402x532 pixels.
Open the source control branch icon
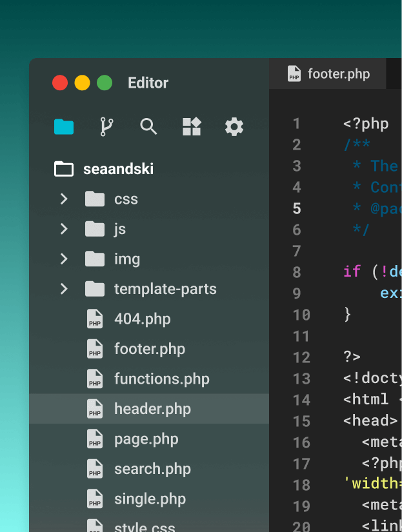106,127
